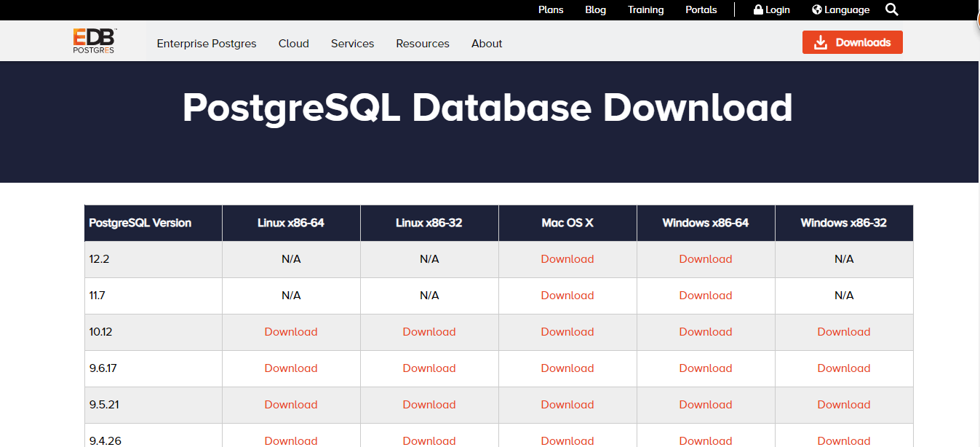The height and width of the screenshot is (447, 980).
Task: Select the 11.7 version cell
Action: click(x=154, y=296)
